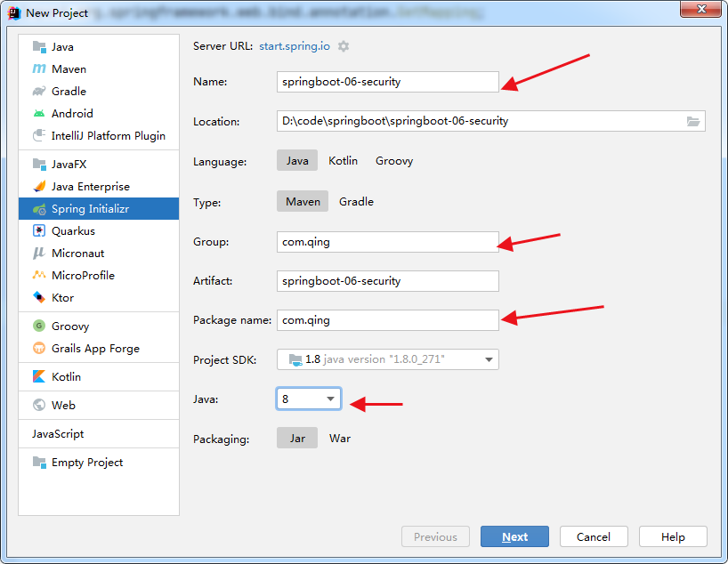Open the Java version dropdown
Viewport: 728px width, 564px height.
pos(309,399)
